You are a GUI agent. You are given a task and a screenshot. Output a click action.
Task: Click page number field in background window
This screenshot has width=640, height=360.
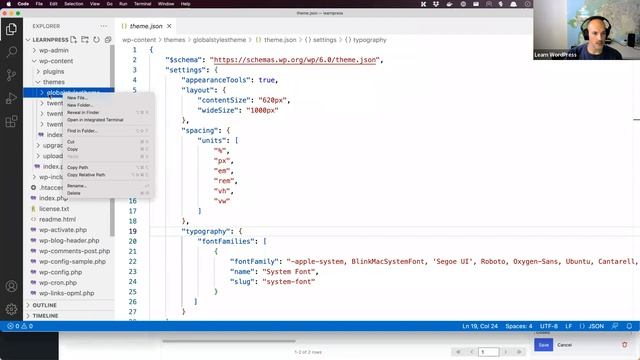tap(489, 352)
